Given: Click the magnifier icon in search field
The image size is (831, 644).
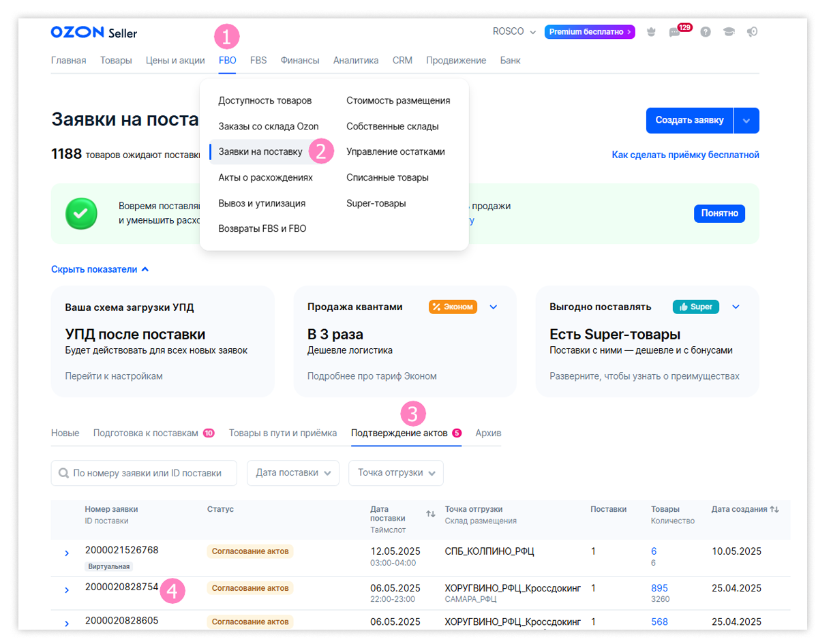Looking at the screenshot, I should coord(64,472).
